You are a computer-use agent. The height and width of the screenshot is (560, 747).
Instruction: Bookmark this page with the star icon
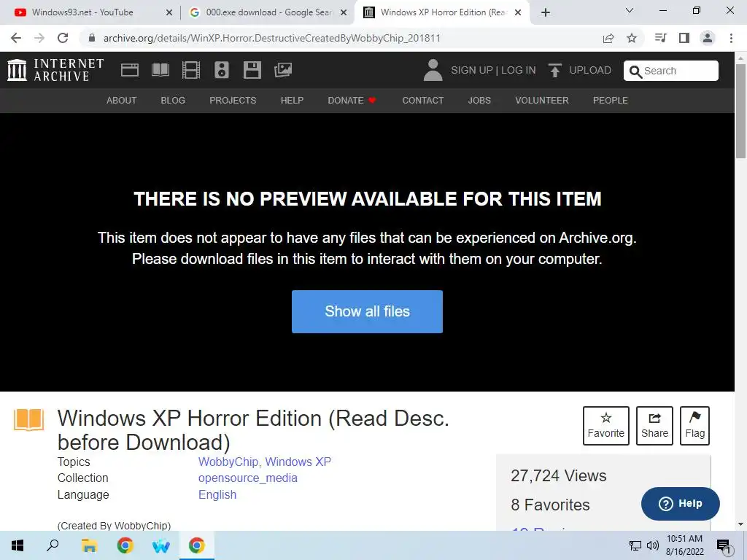pyautogui.click(x=632, y=38)
